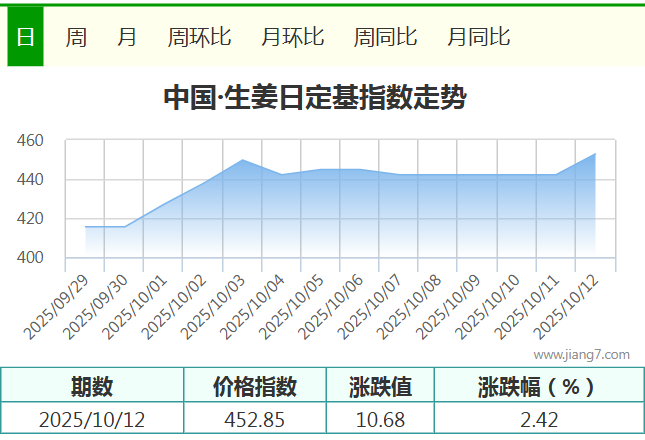
Task: Select the 日 daily tab
Action: [25, 37]
